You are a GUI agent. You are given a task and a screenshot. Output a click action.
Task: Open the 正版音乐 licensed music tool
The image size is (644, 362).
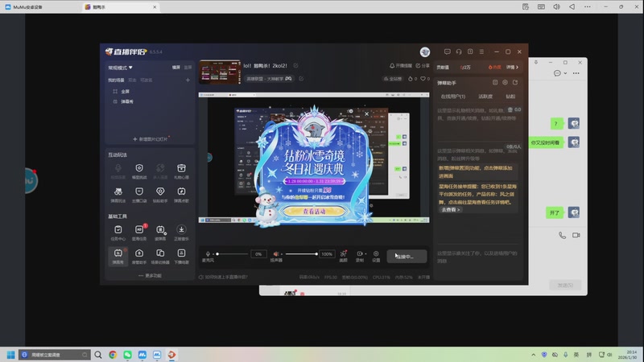181,232
